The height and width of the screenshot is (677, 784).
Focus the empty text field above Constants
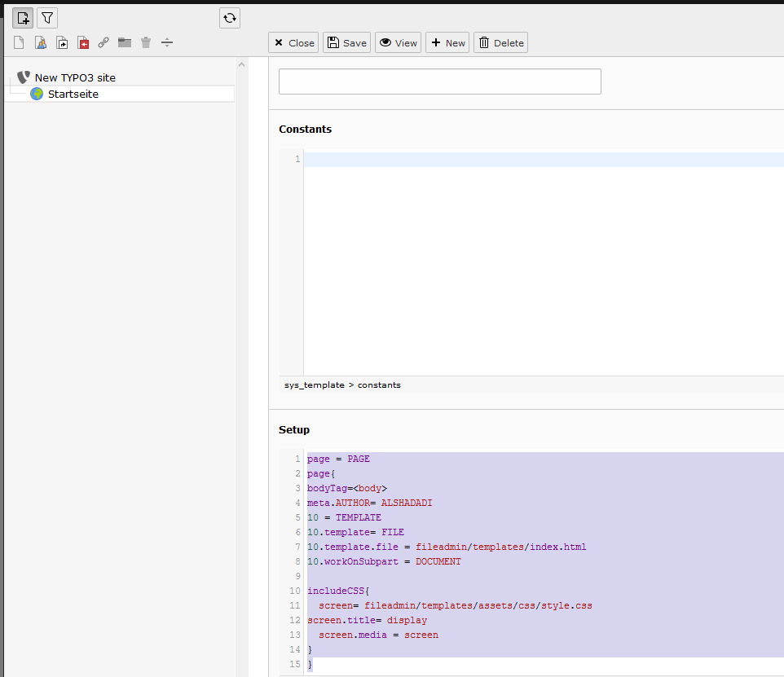pos(440,81)
